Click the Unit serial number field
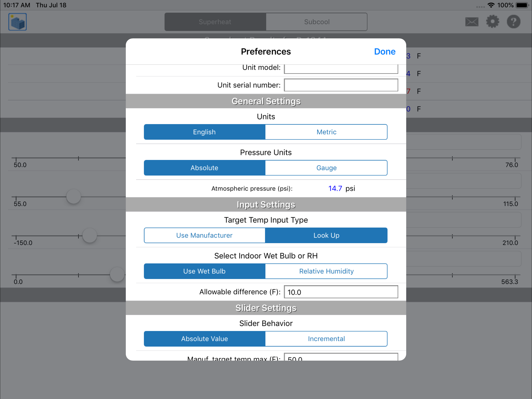Image resolution: width=532 pixels, height=399 pixels. [341, 85]
